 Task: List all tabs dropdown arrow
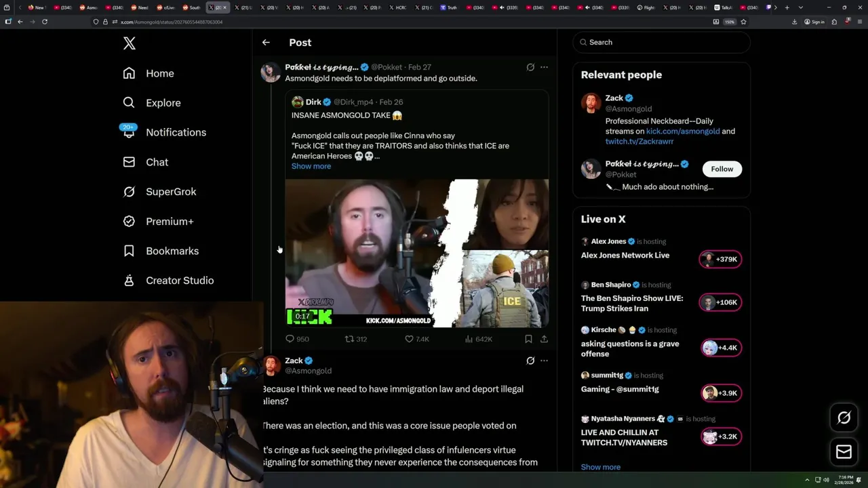point(801,7)
